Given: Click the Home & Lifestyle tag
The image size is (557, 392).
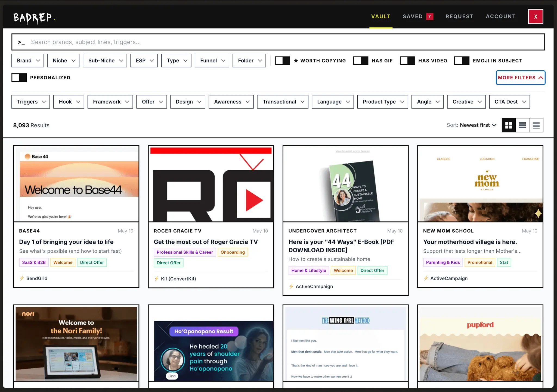Looking at the screenshot, I should (309, 270).
